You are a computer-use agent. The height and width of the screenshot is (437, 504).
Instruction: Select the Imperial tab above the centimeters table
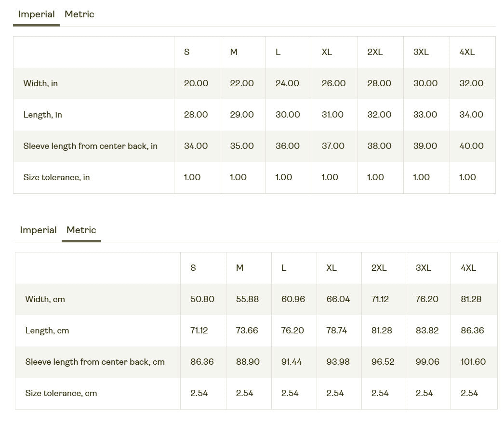(x=38, y=230)
